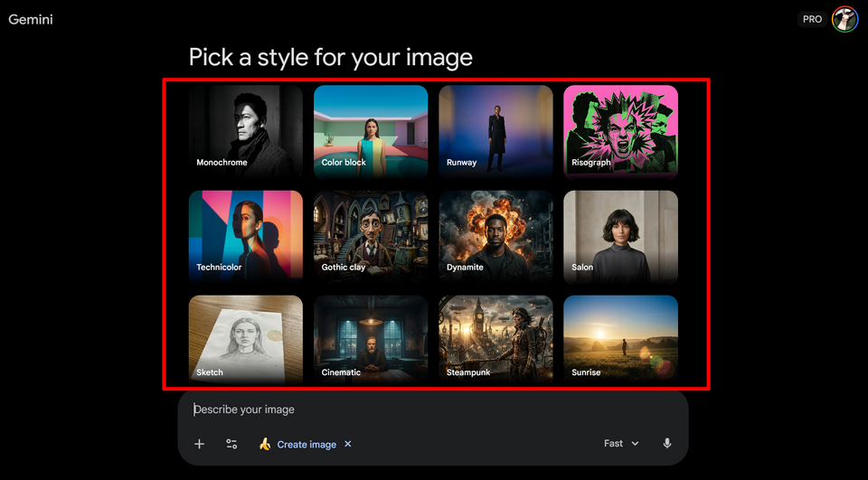Click the PRO badge

tap(812, 19)
